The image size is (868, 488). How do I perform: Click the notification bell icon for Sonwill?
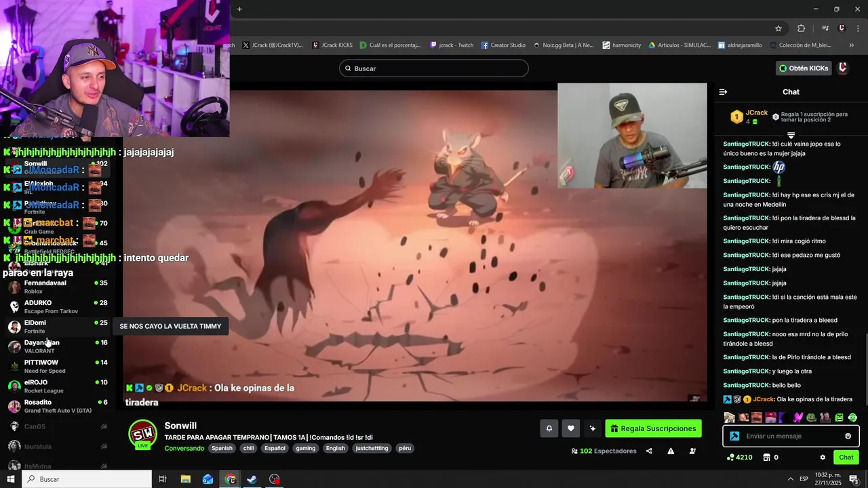pyautogui.click(x=549, y=428)
